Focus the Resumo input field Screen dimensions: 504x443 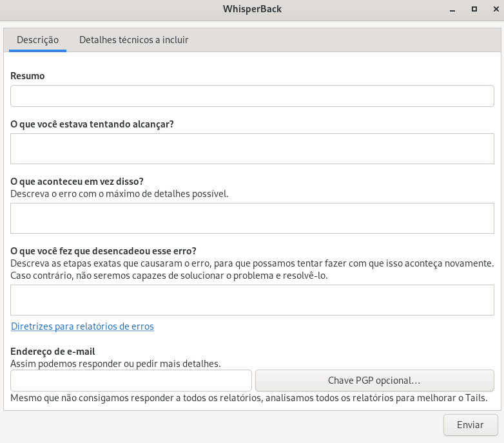point(252,96)
